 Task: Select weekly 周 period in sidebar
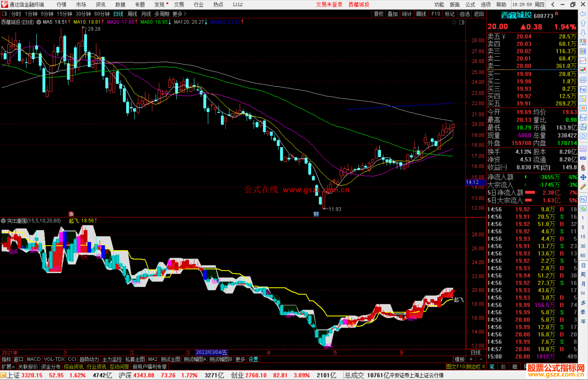[x=583, y=274]
